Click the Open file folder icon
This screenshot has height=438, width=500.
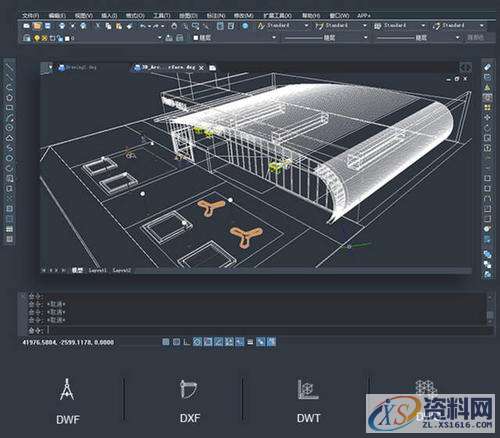pos(37,26)
